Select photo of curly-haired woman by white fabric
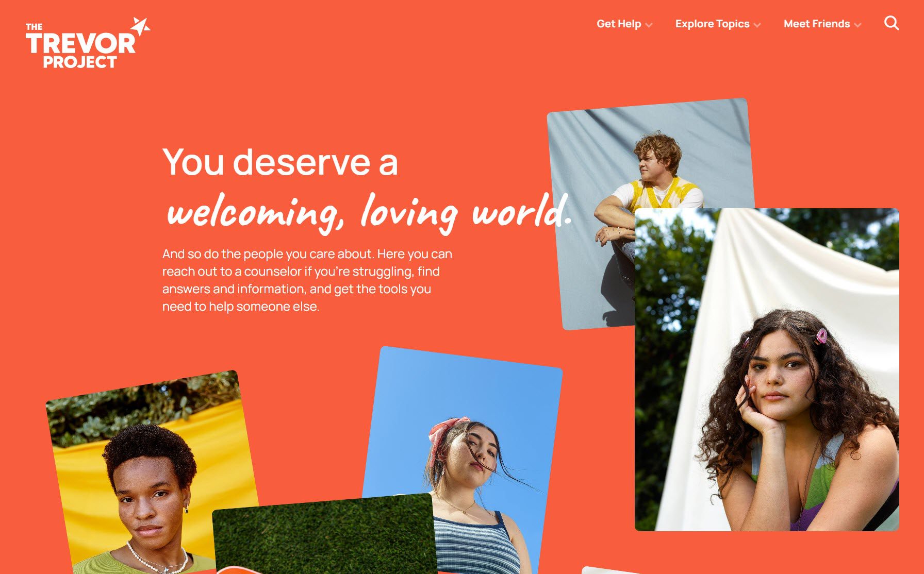Viewport: 924px width, 574px height. (767, 369)
